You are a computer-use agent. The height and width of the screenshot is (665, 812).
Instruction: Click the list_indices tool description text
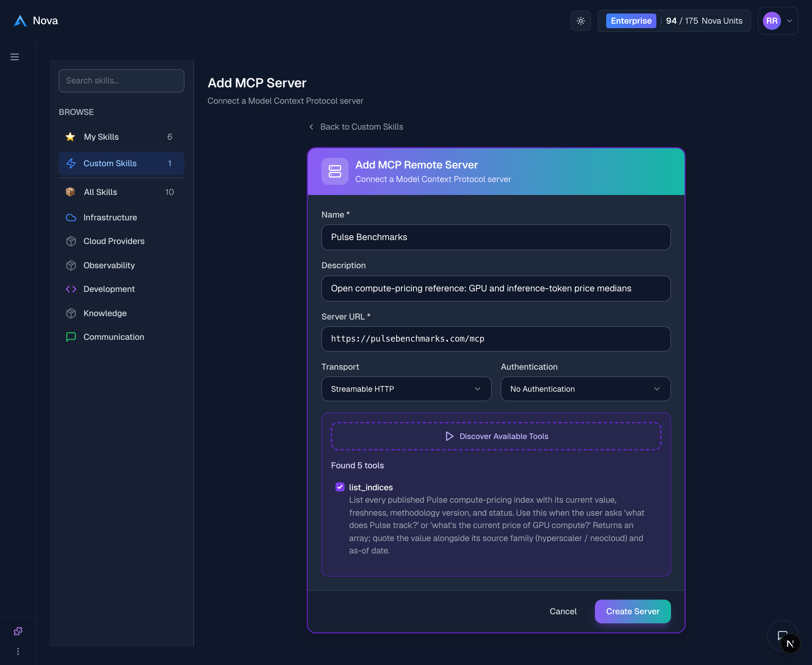pyautogui.click(x=497, y=525)
